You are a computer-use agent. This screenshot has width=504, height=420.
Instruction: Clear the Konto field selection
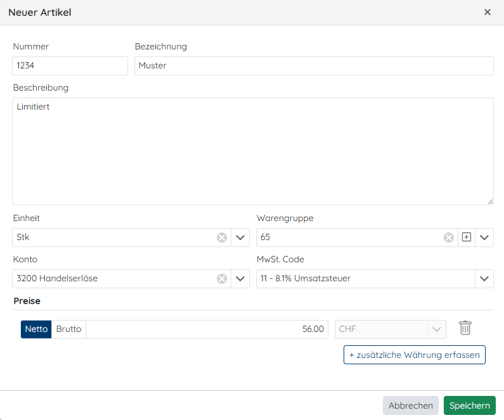222,279
